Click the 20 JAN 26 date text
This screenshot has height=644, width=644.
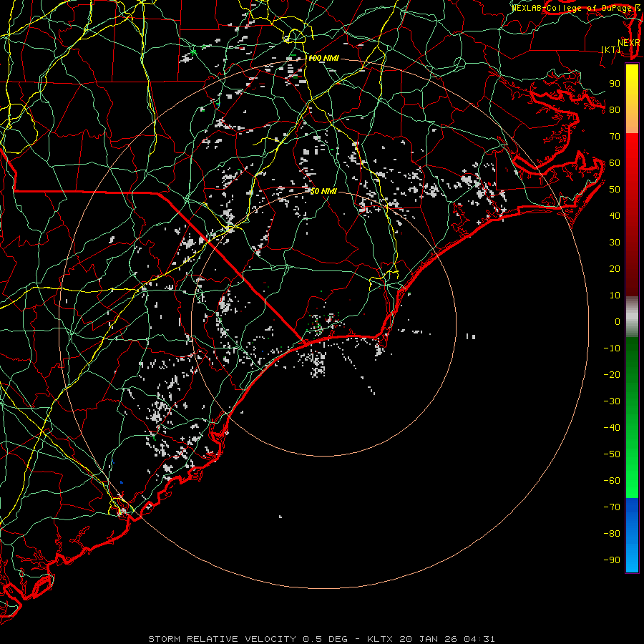click(x=429, y=639)
